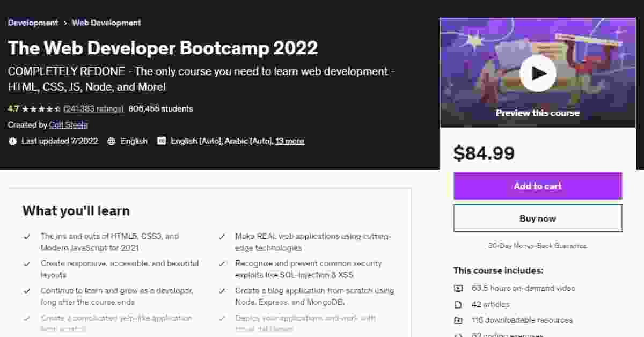This screenshot has width=644, height=337.
Task: Click the closed captions icon
Action: (x=161, y=141)
